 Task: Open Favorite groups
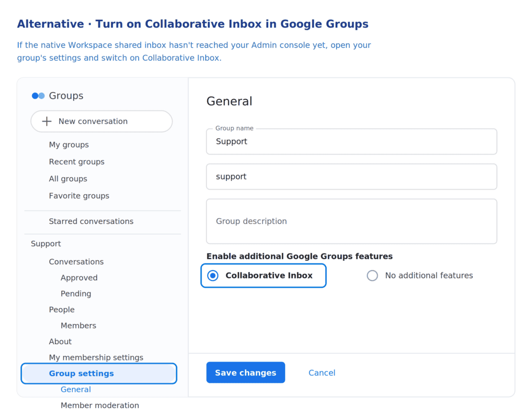[x=79, y=196]
